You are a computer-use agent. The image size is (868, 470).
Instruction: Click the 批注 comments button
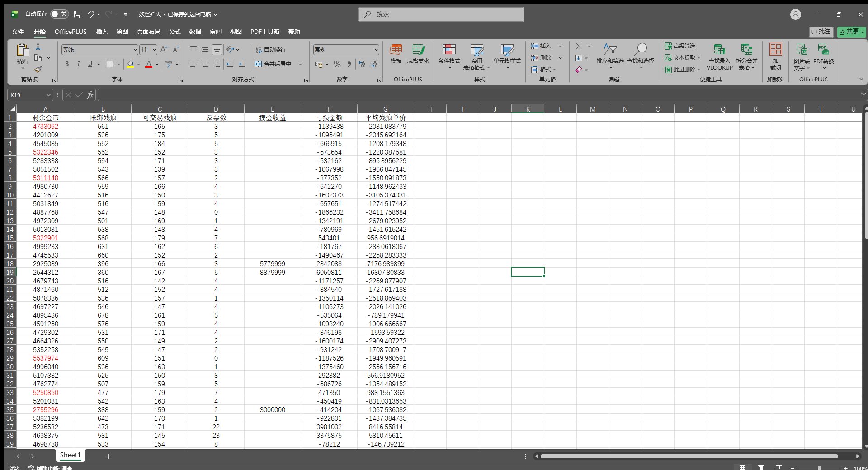click(x=821, y=32)
